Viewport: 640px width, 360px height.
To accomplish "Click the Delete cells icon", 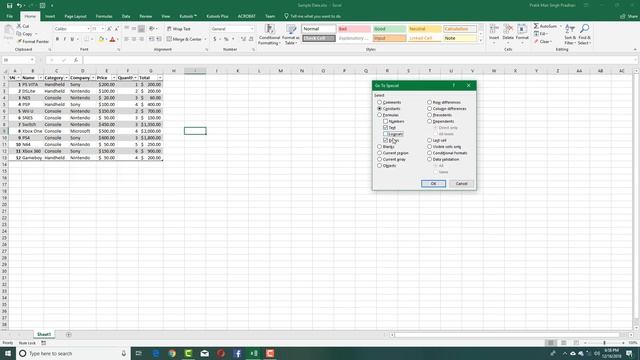I will pos(508,29).
